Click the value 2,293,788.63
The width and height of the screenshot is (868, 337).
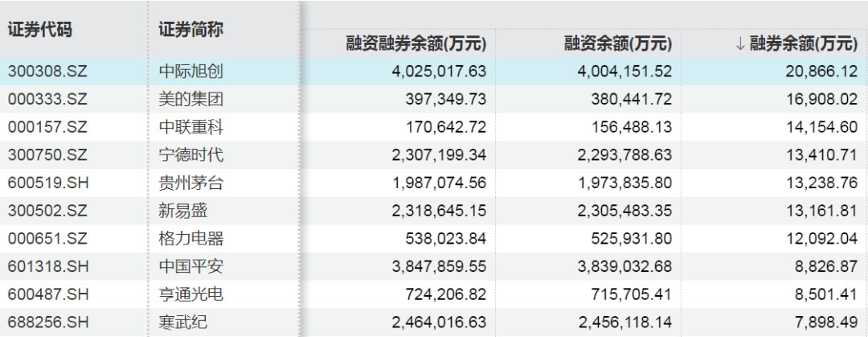[x=624, y=155]
